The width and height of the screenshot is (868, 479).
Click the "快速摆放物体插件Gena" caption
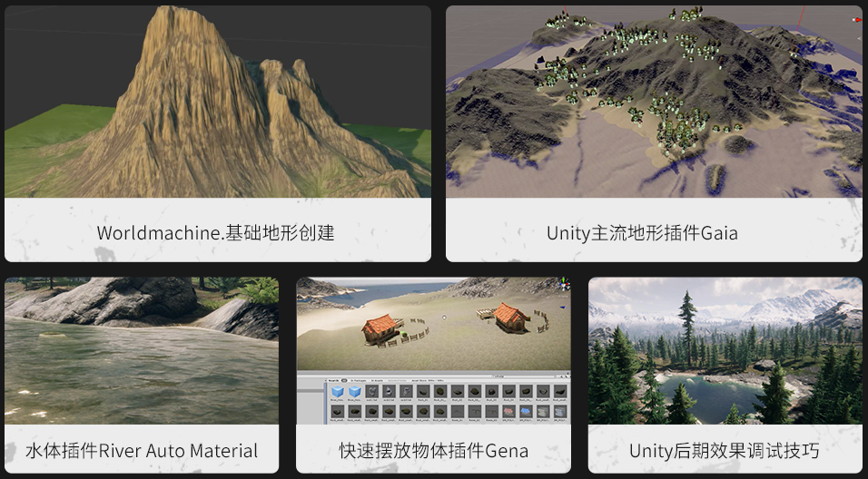pos(433,451)
